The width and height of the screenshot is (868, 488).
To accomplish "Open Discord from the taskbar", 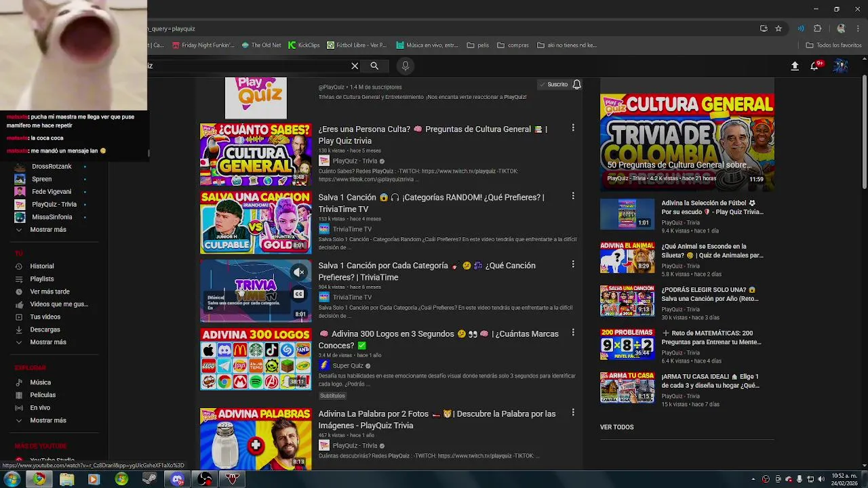I will [177, 479].
